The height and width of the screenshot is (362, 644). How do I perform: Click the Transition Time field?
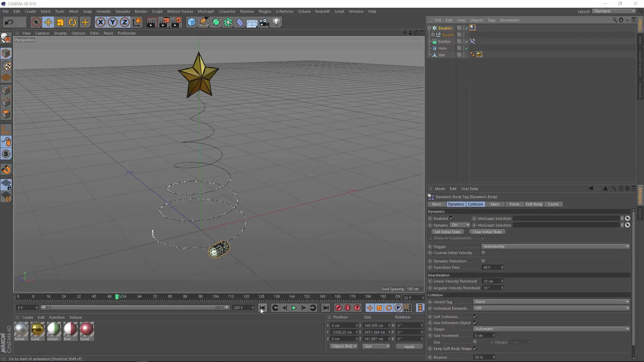[493, 267]
